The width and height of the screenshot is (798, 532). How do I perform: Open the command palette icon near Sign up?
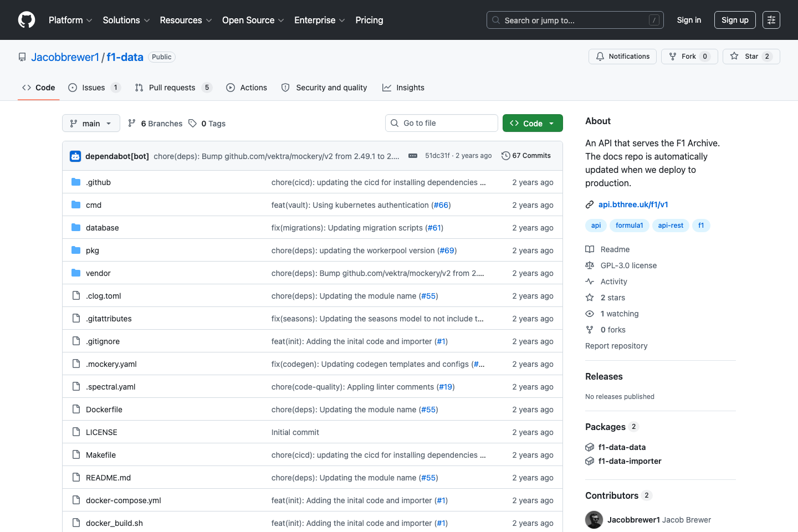point(771,19)
